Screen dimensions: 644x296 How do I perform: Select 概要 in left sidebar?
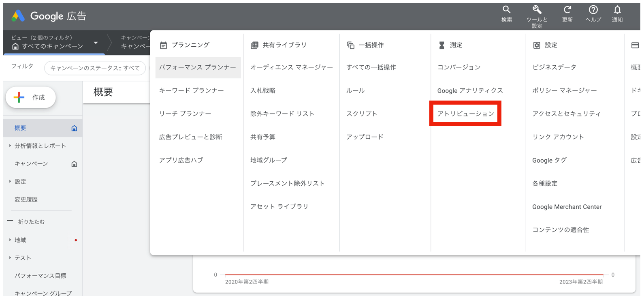tap(43, 128)
